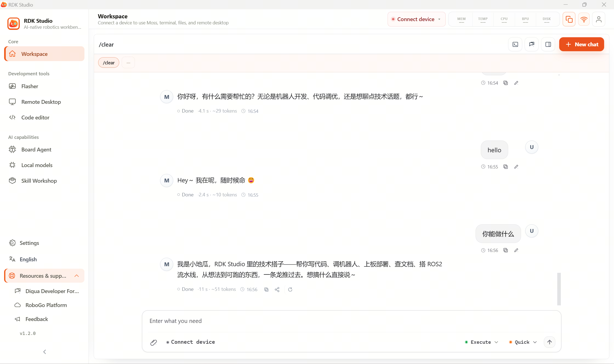Click Connect device in the input bar

pyautogui.click(x=191, y=342)
